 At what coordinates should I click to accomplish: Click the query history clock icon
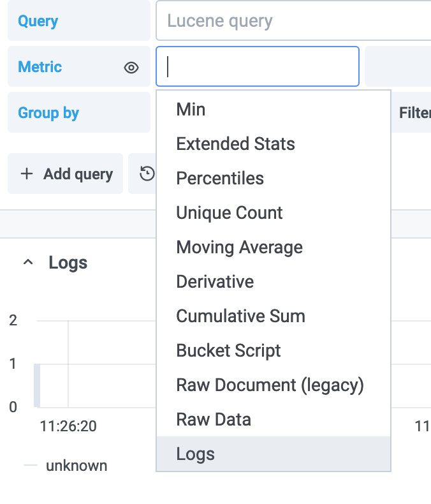147,174
